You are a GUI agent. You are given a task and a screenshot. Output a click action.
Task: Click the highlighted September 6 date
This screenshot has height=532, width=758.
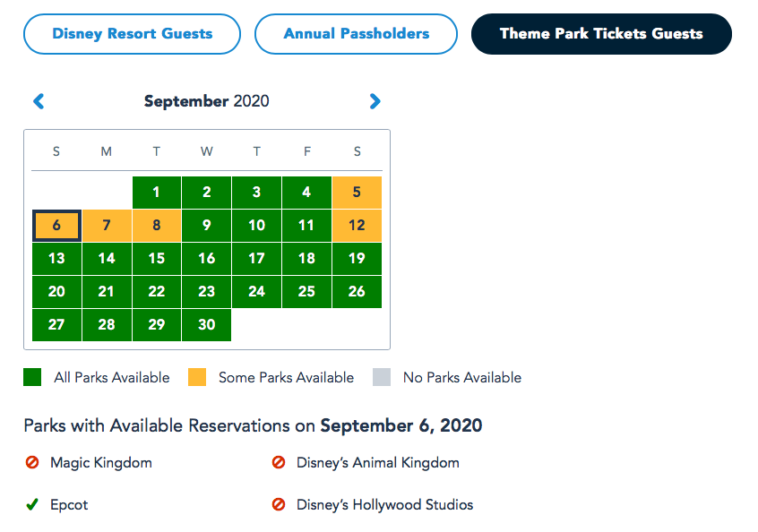(56, 226)
